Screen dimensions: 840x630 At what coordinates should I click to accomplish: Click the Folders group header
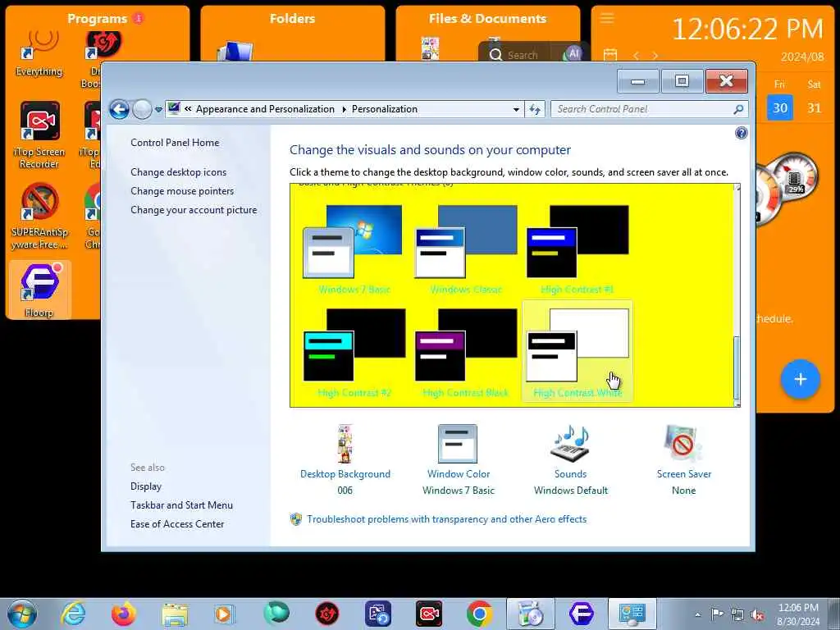[x=292, y=19]
